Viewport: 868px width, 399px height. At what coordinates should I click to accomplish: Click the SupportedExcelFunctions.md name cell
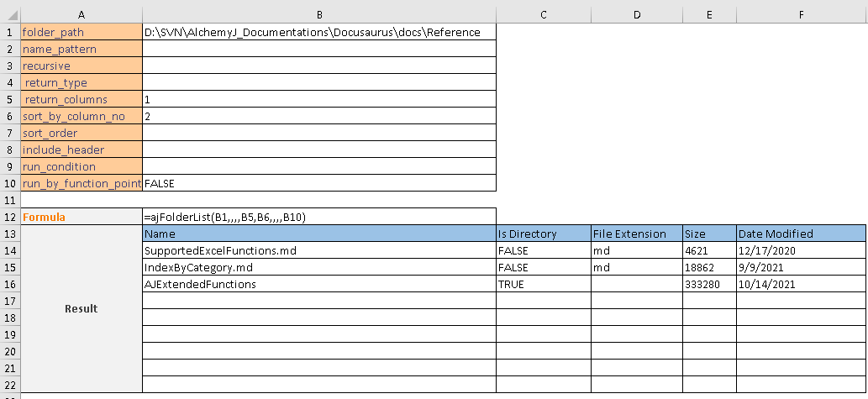319,250
